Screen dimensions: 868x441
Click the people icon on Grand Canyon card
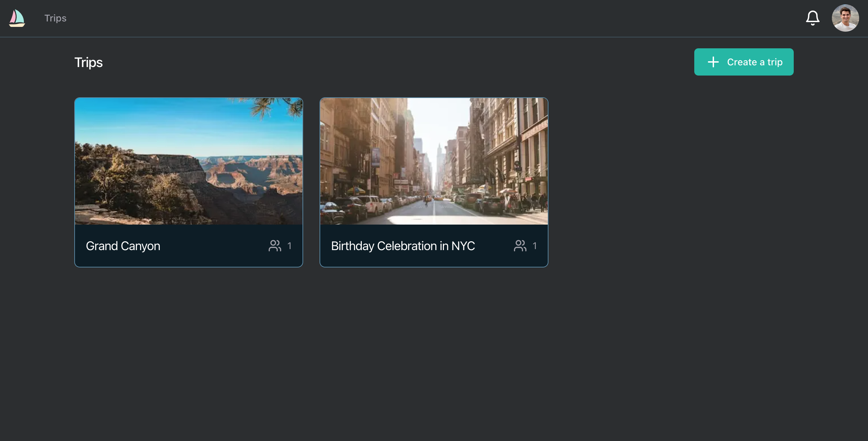pyautogui.click(x=275, y=246)
